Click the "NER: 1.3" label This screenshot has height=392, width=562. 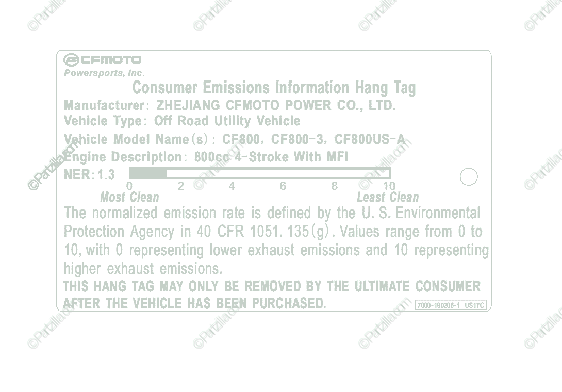(x=89, y=174)
